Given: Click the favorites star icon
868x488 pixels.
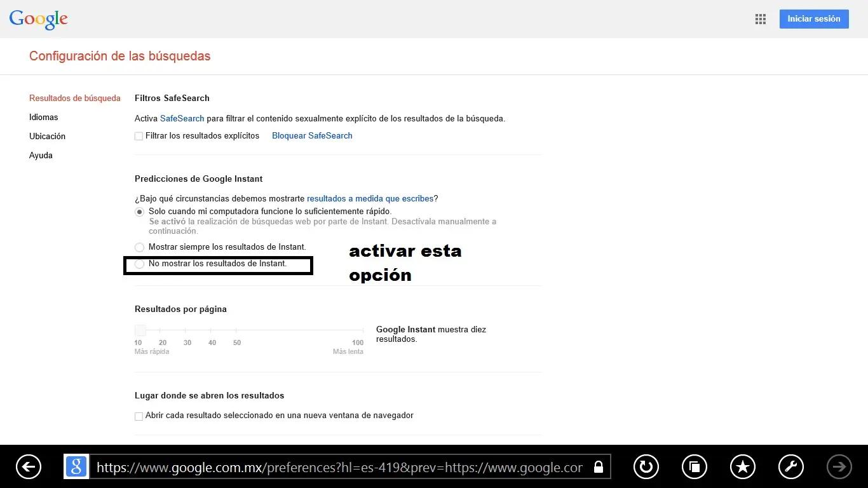Looking at the screenshot, I should 743,467.
